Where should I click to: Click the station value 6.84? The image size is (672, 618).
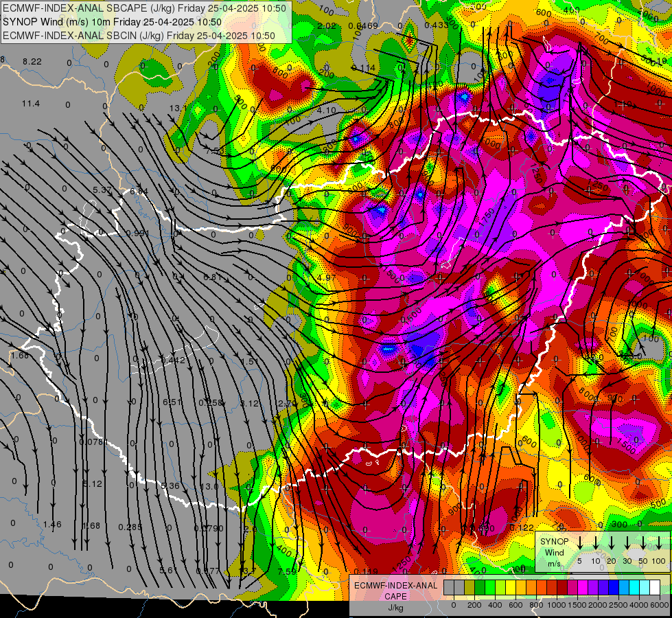coord(139,192)
